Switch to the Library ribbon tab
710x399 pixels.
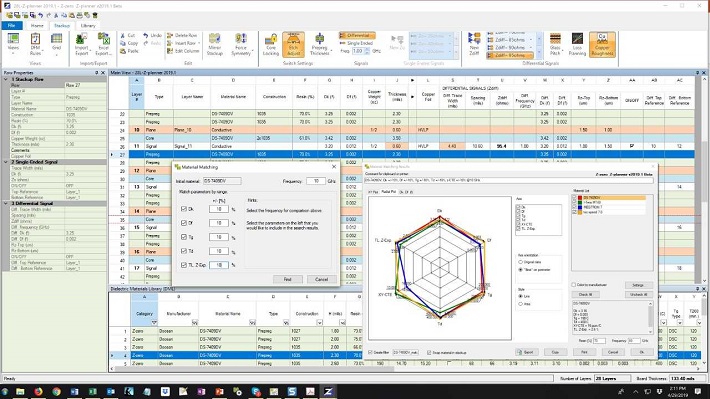[x=88, y=25]
